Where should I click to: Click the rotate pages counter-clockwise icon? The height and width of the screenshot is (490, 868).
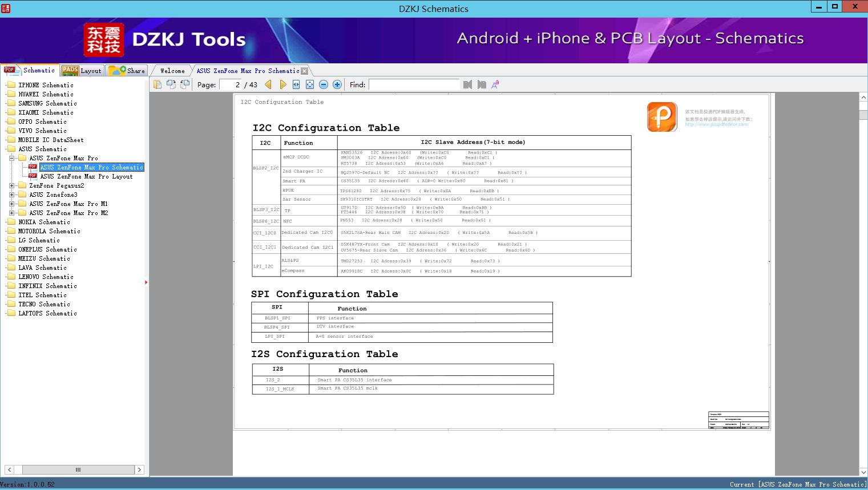pos(171,84)
